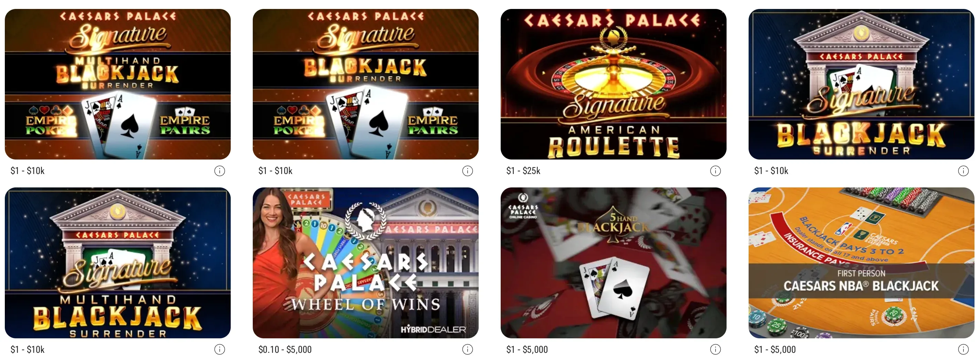
Task: Click $0.10 - $5,000 bet range label
Action: tap(285, 349)
